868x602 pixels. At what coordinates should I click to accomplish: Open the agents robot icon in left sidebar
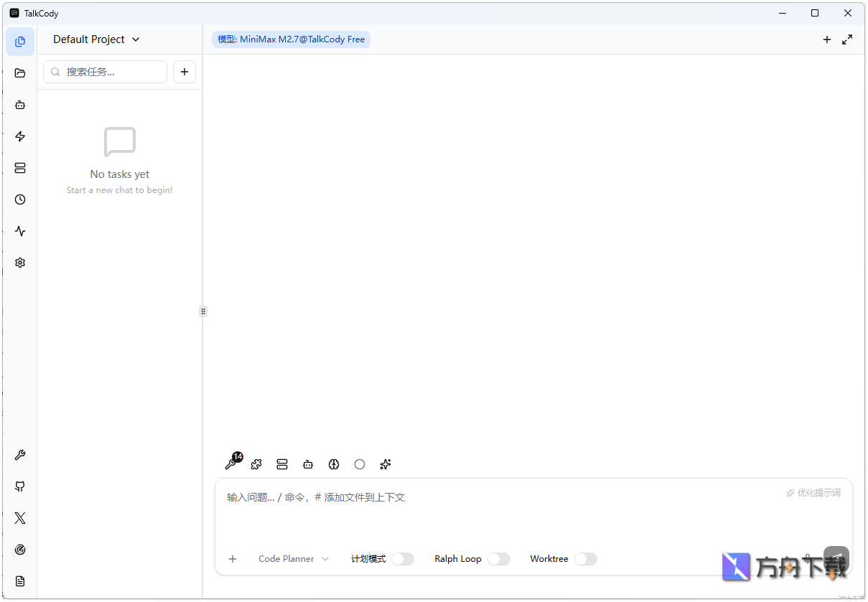tap(20, 105)
